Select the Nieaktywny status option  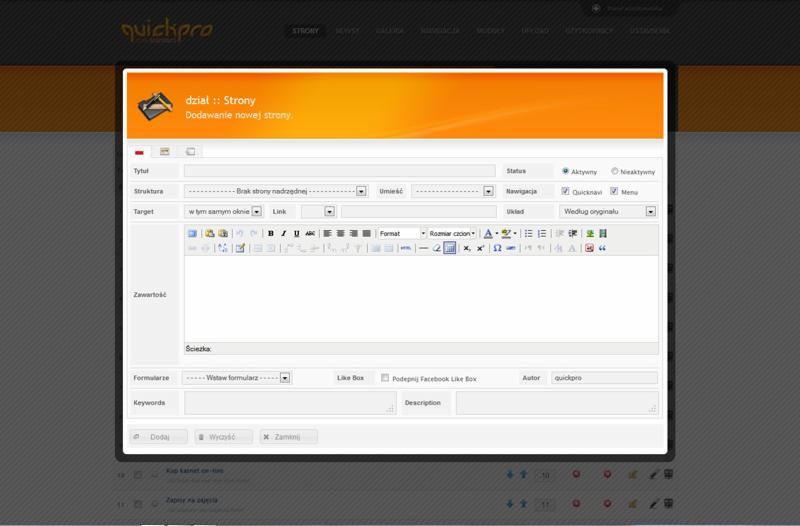615,171
